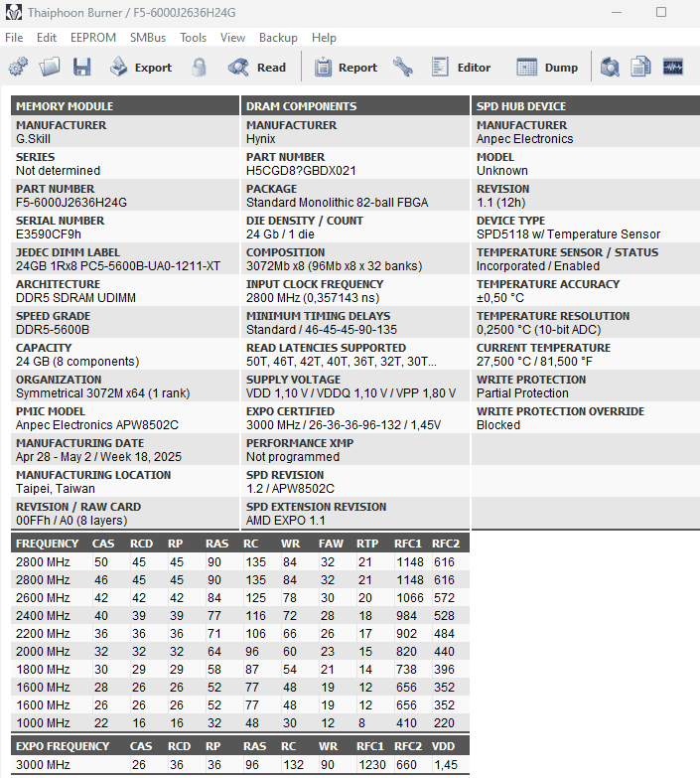Viewport: 700px width, 778px height.
Task: Click the magnifier search database icon
Action: pos(610,67)
